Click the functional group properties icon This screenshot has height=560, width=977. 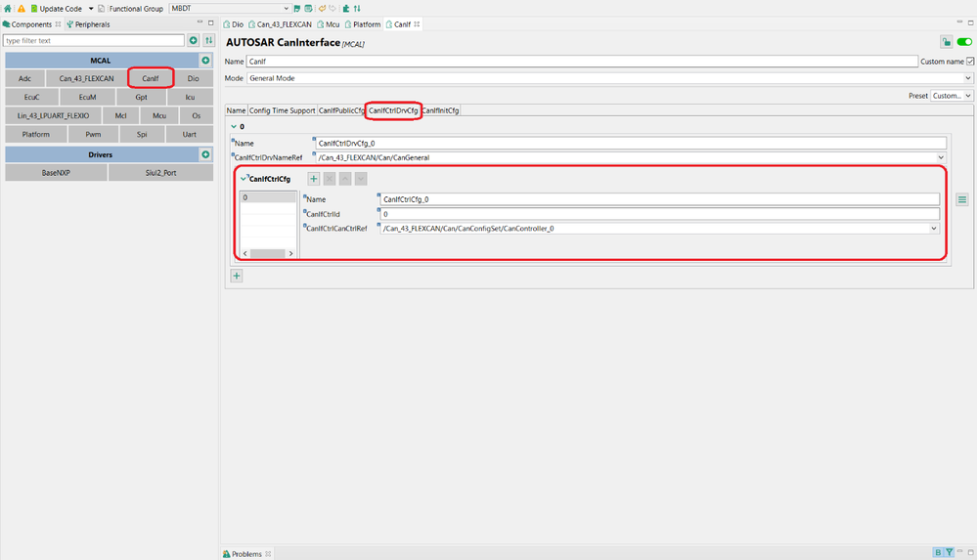click(308, 9)
